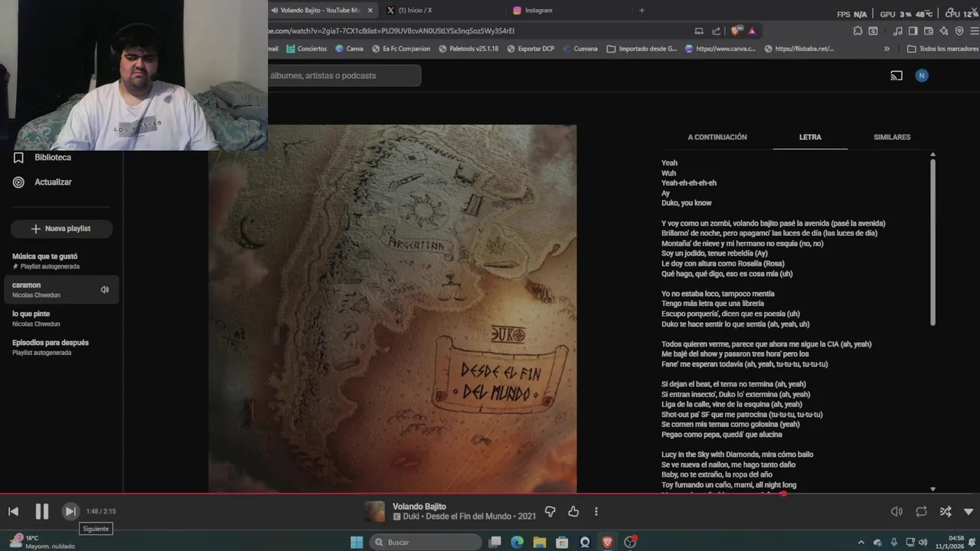980x551 pixels.
Task: Toggle shuffle playback
Action: pyautogui.click(x=946, y=511)
